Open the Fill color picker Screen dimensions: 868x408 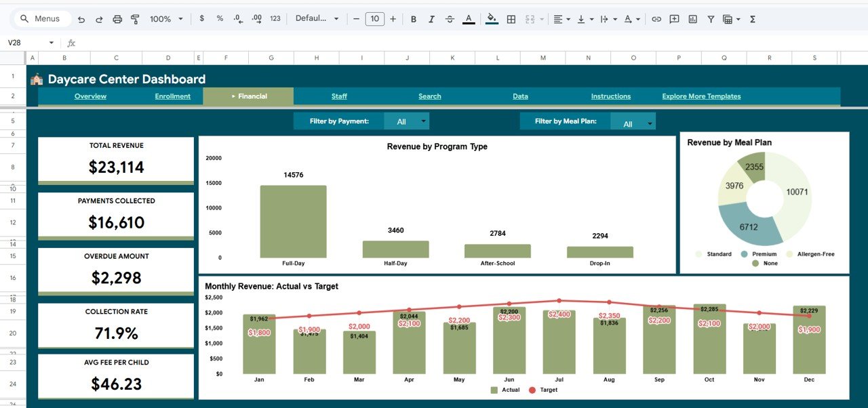pos(491,18)
